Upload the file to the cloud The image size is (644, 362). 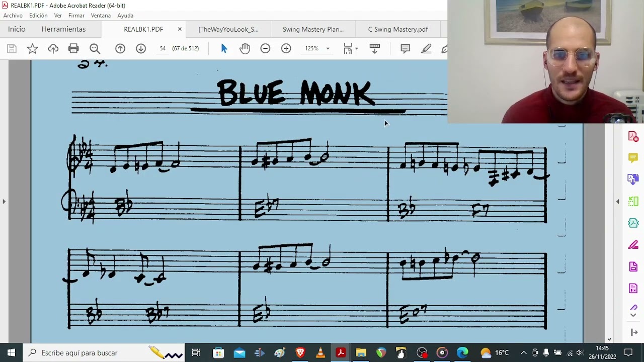coord(53,48)
